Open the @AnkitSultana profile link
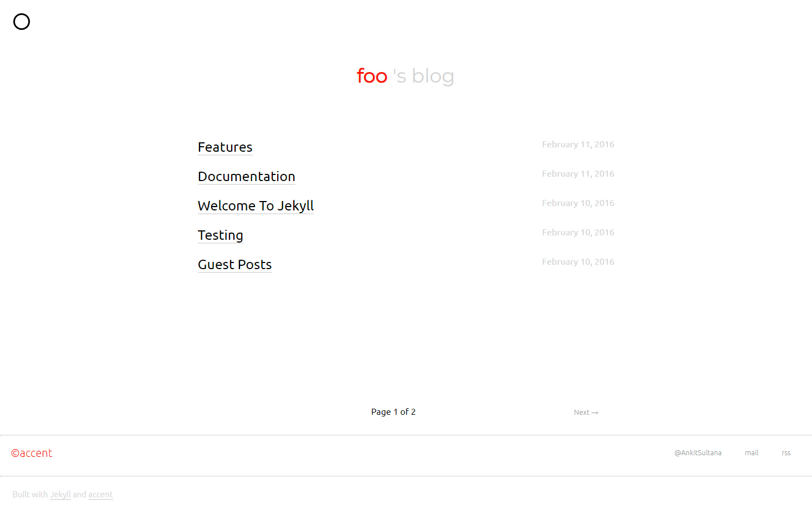 click(x=698, y=453)
